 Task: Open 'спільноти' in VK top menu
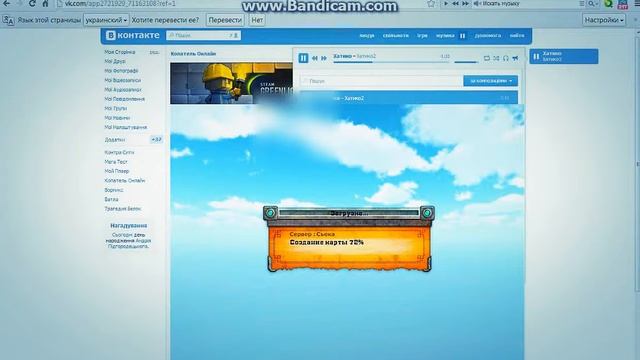point(396,36)
